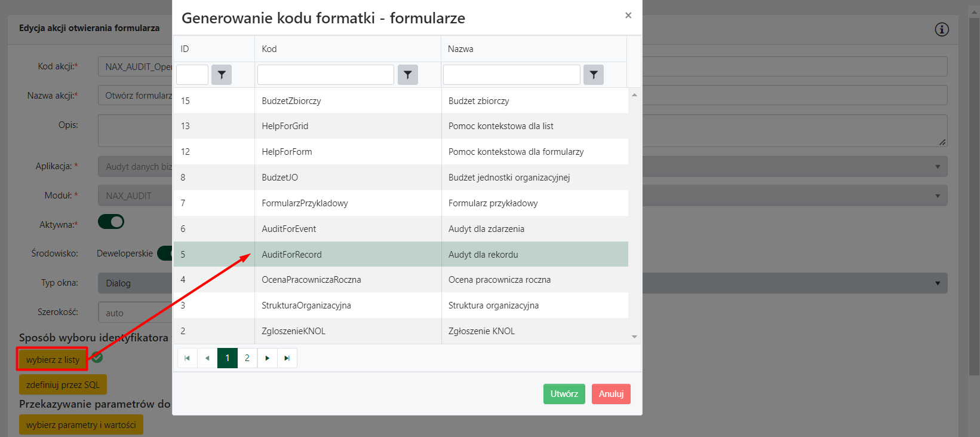Jump to the last page of results

click(287, 358)
